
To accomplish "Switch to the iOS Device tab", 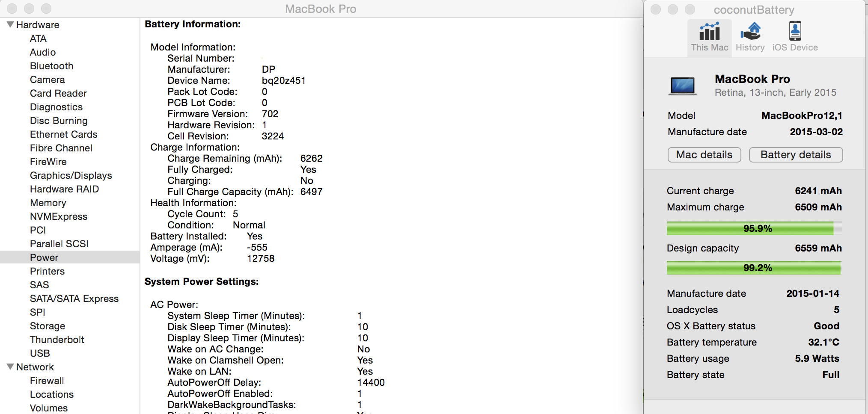I will pyautogui.click(x=795, y=37).
